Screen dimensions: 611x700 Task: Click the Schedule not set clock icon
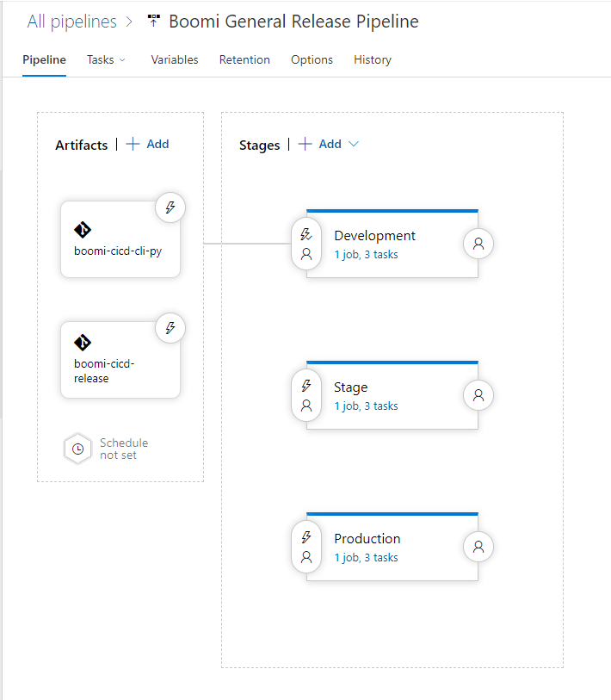click(78, 449)
